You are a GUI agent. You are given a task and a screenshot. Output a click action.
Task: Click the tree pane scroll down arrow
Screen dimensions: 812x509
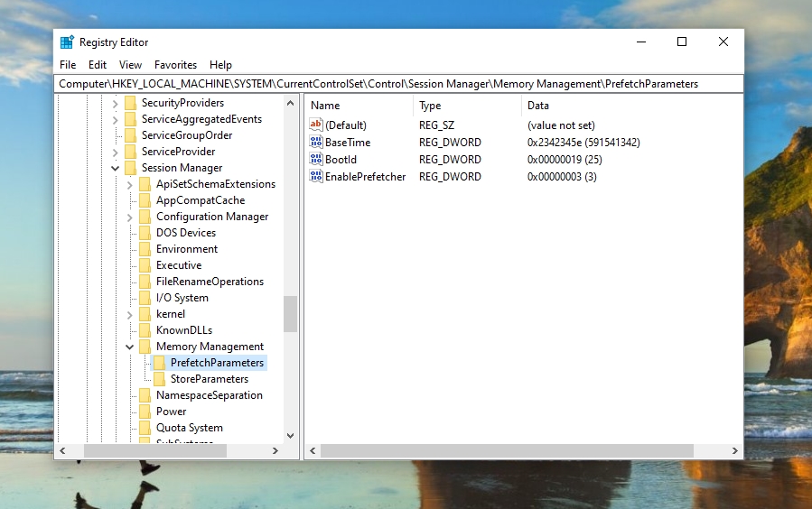click(290, 436)
